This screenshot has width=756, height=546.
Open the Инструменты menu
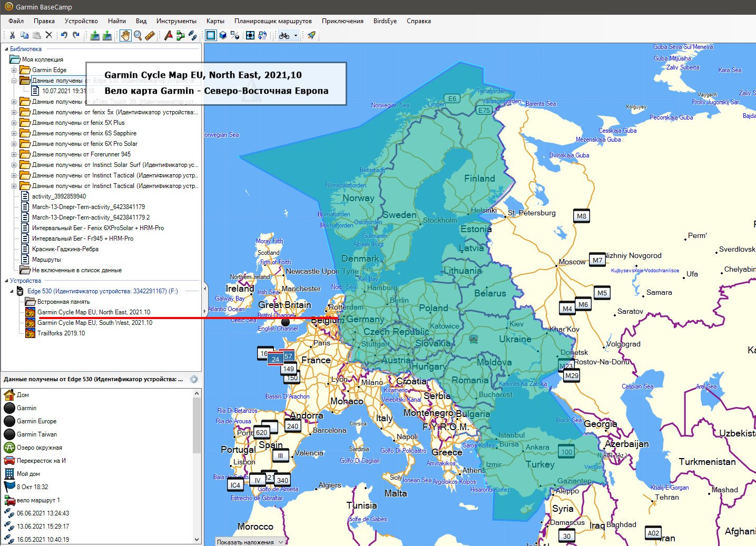[176, 21]
